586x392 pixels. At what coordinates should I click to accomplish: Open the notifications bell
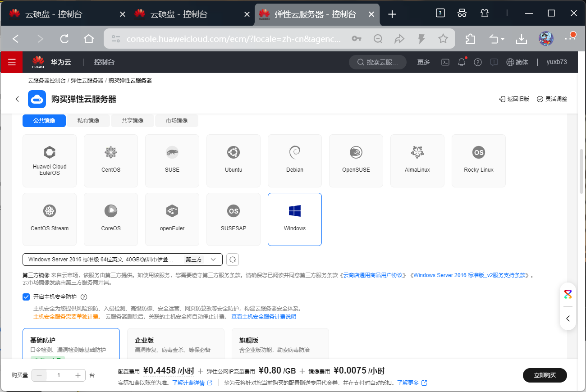pyautogui.click(x=462, y=62)
